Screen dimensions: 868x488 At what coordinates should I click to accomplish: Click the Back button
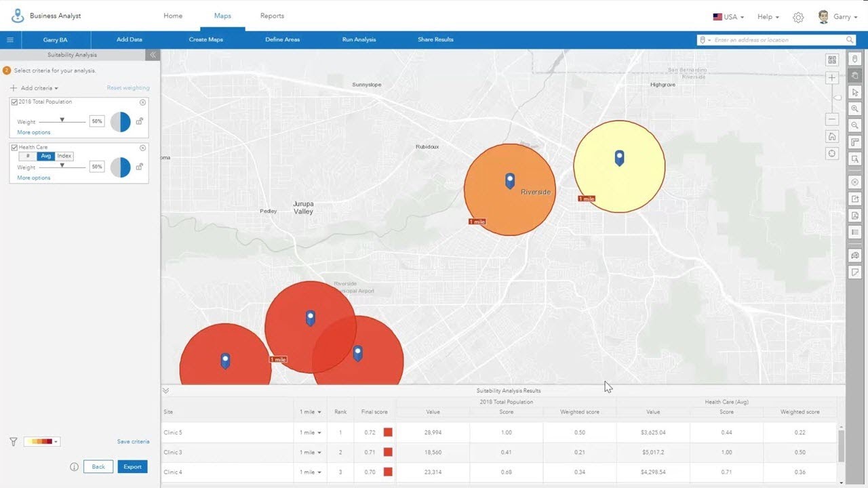[98, 467]
